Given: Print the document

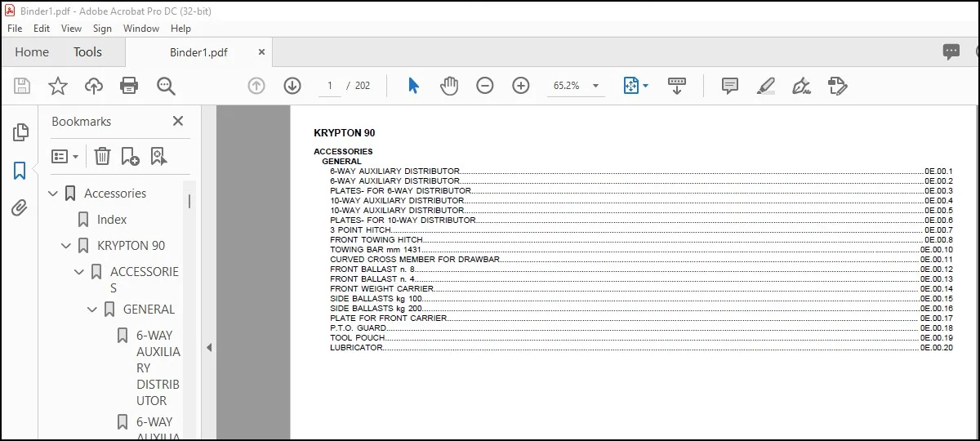Looking at the screenshot, I should click(x=129, y=86).
